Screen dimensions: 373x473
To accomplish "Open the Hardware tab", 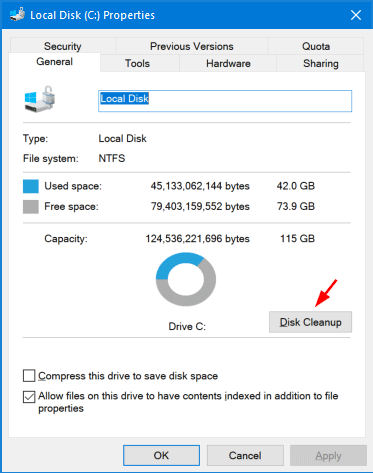I will [228, 63].
